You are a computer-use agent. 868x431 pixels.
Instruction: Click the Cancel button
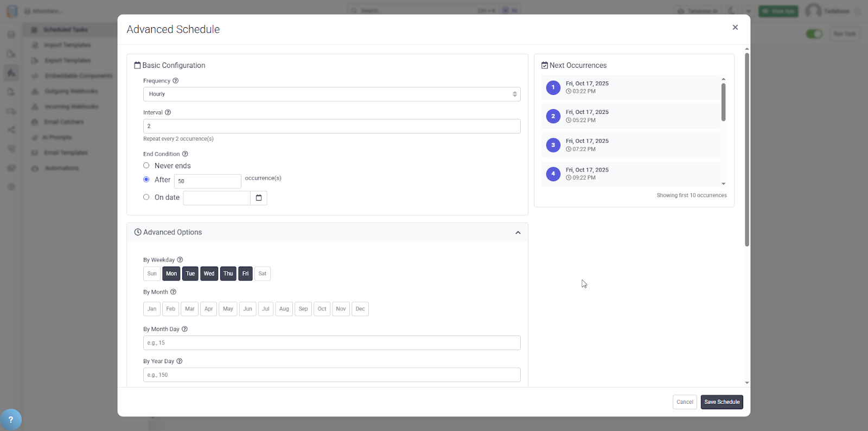coord(685,402)
